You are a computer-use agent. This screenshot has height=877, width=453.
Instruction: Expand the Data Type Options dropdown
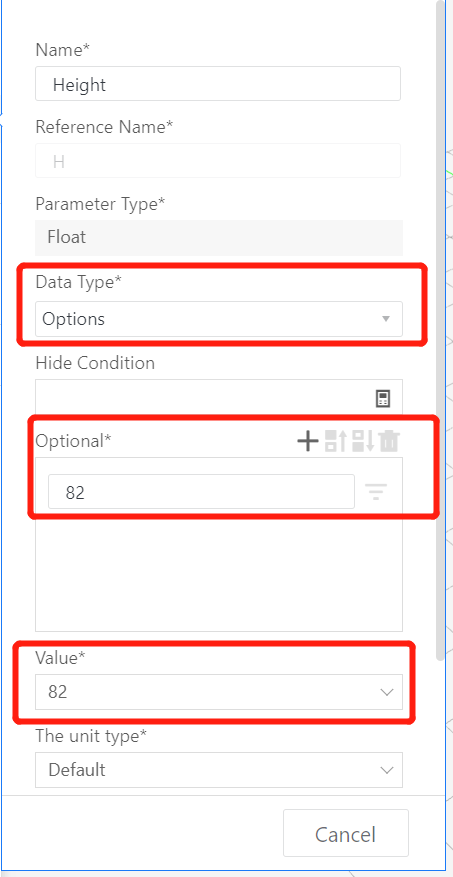pos(219,319)
